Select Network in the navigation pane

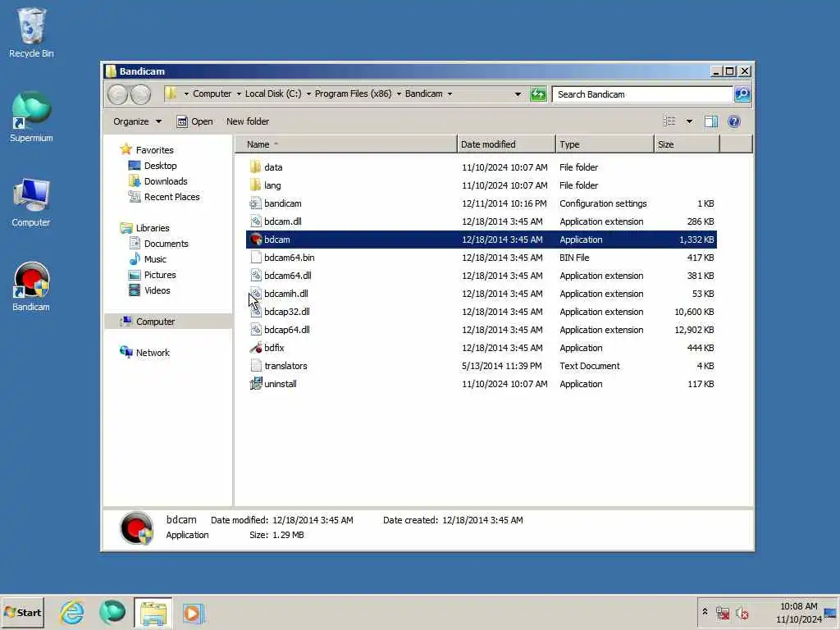tap(153, 353)
